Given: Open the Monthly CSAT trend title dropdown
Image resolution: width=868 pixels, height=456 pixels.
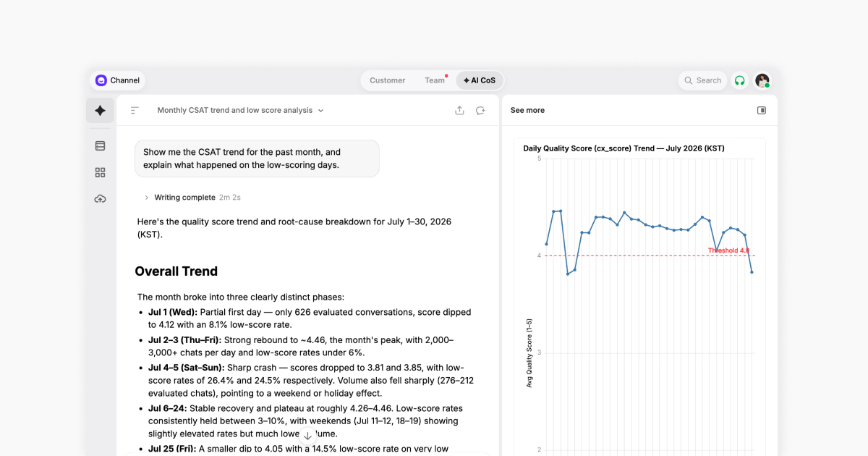Looking at the screenshot, I should (x=241, y=110).
